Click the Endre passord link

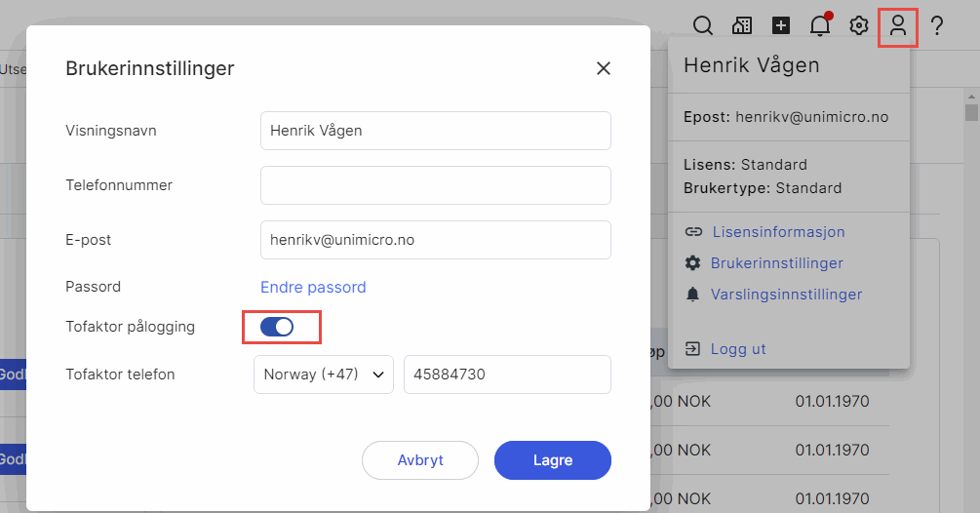[x=313, y=288]
